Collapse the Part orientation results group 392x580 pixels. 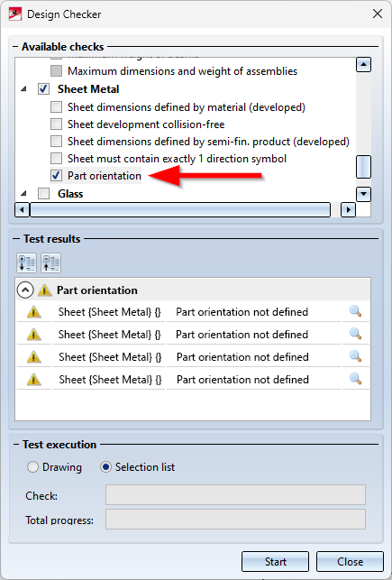tap(25, 290)
